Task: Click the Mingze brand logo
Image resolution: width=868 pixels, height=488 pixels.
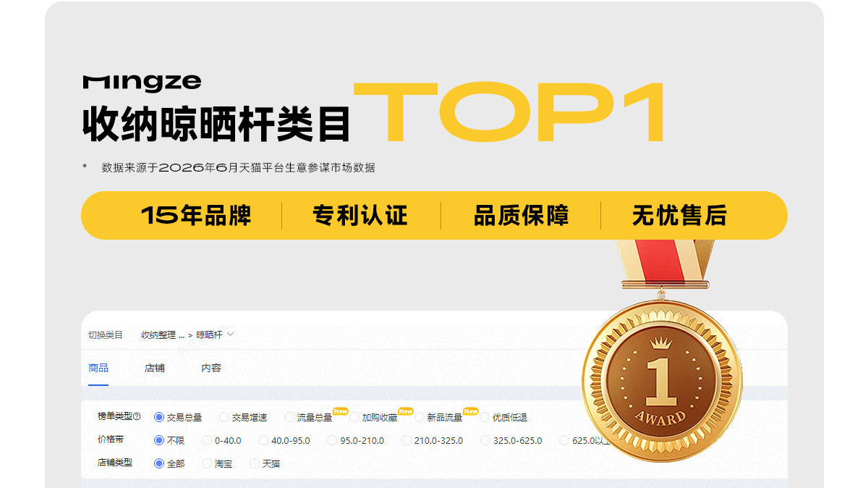Action: tap(142, 83)
